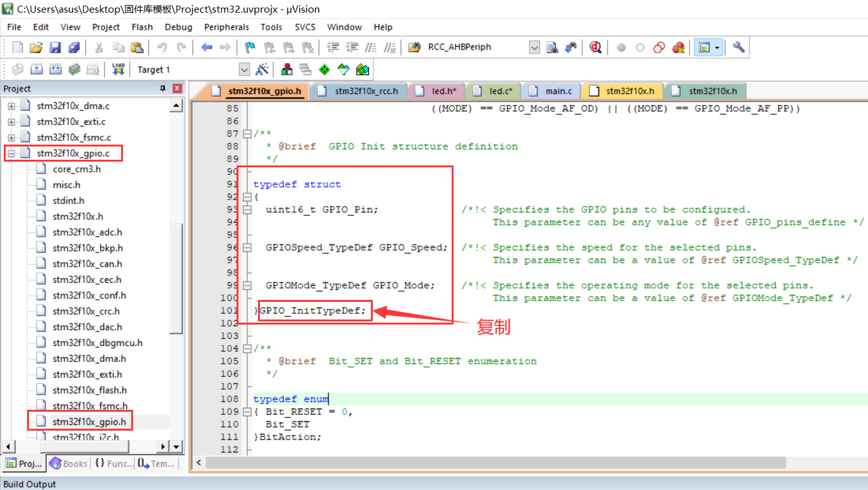Expand stm32f10x_dma.c tree node
Viewport: 868px width, 490px height.
click(11, 106)
